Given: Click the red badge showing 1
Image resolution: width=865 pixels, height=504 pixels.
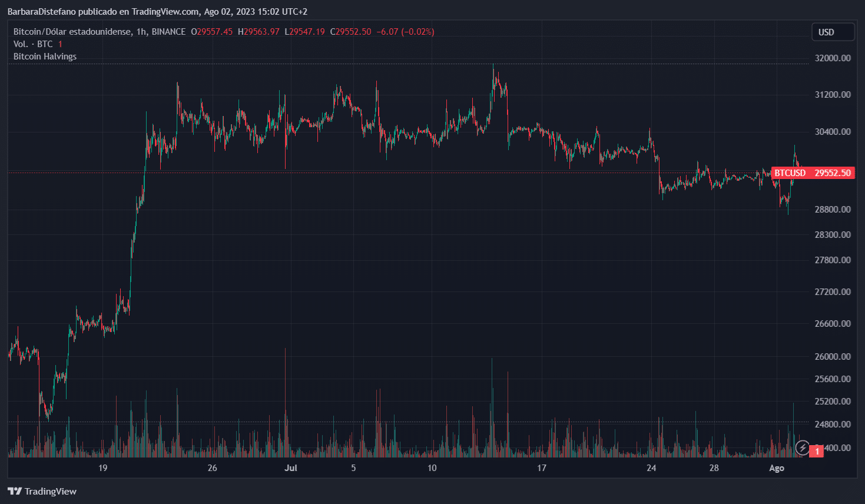Looking at the screenshot, I should [x=817, y=452].
